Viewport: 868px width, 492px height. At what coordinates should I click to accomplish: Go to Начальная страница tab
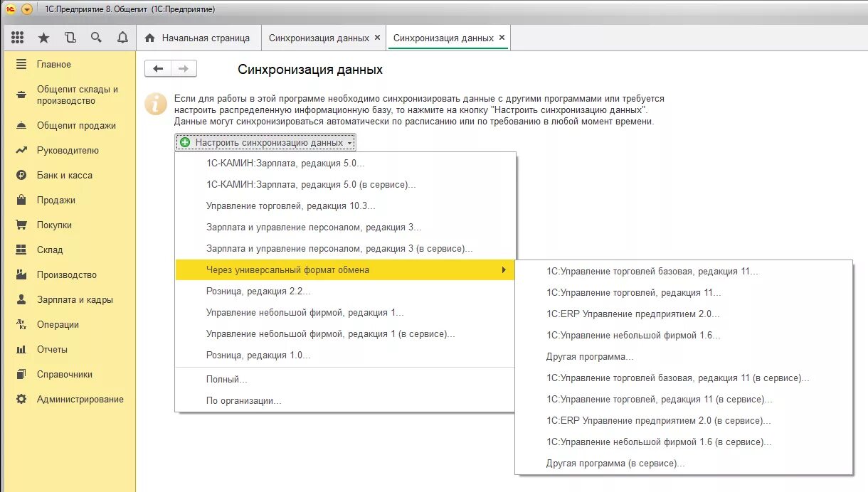coord(198,38)
